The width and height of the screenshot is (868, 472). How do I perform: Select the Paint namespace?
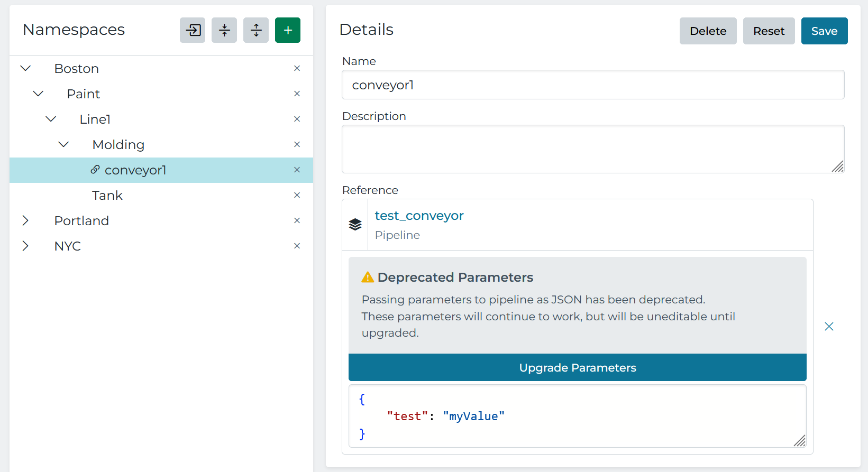click(84, 94)
